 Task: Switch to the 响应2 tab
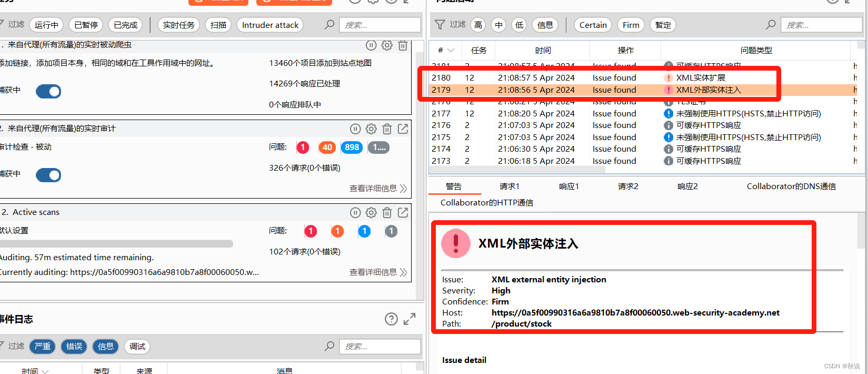click(x=687, y=186)
